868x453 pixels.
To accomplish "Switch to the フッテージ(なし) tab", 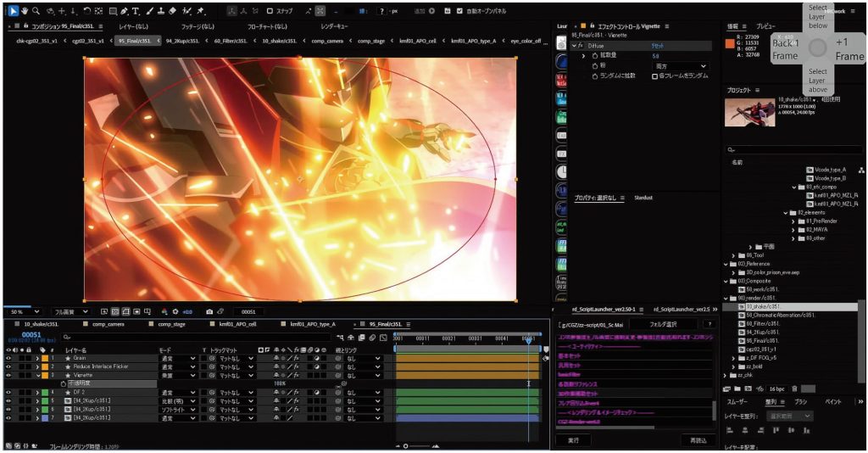I will 198,26.
